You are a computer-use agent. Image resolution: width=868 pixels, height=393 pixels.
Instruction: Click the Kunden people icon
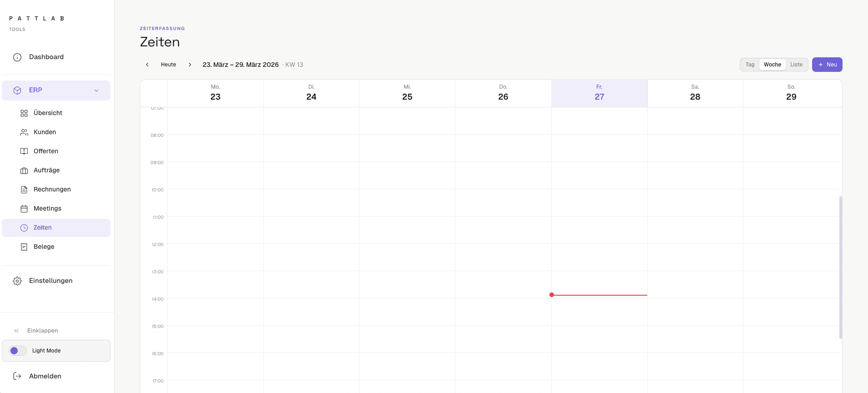24,132
